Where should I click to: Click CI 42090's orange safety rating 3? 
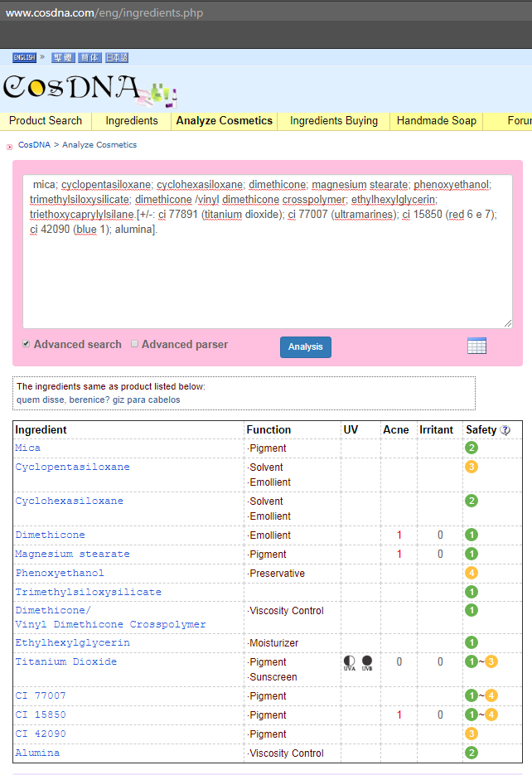[472, 734]
